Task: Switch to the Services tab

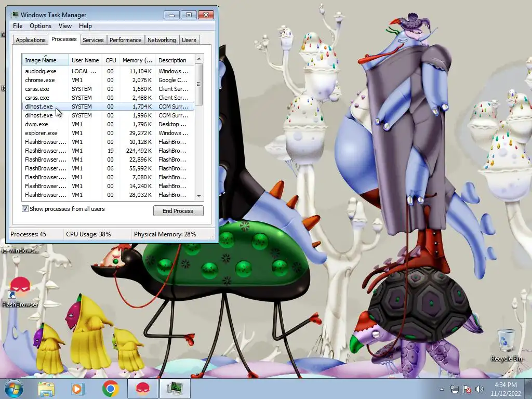Action: 93,40
